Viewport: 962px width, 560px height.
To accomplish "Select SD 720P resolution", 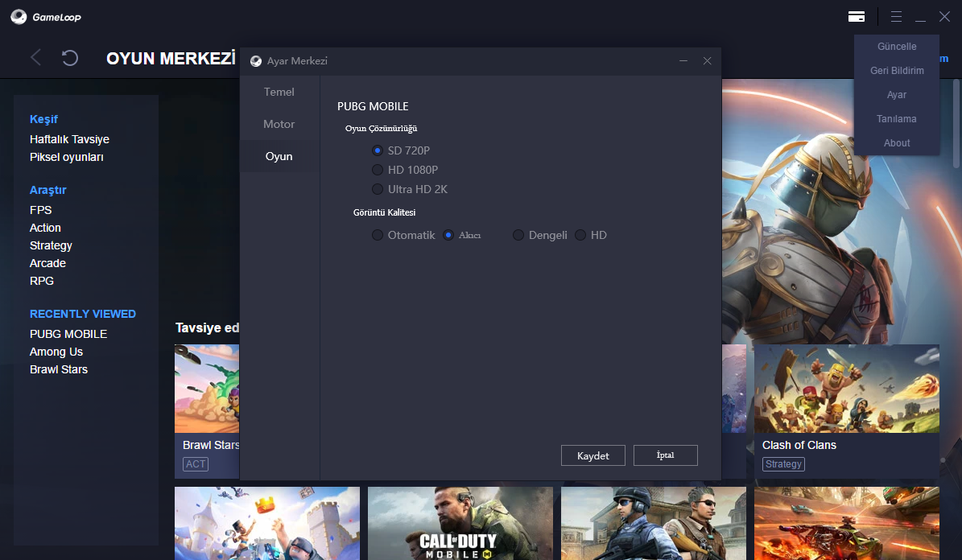I will click(x=378, y=150).
